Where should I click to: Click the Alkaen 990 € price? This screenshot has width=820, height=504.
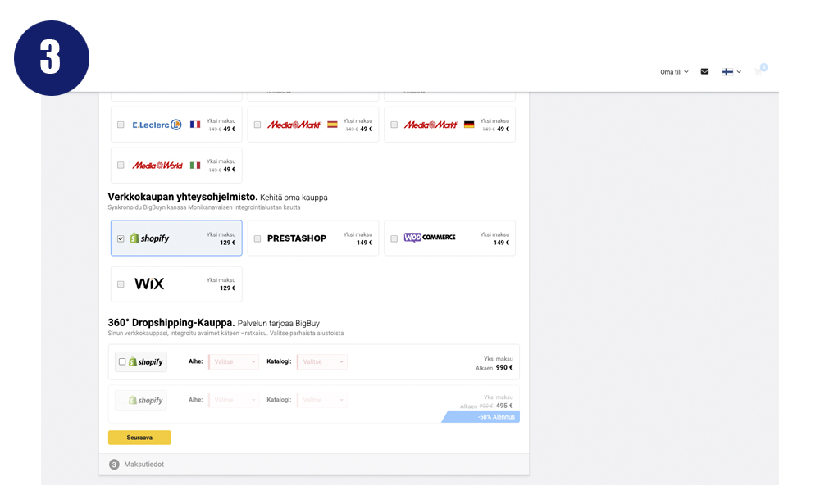494,367
